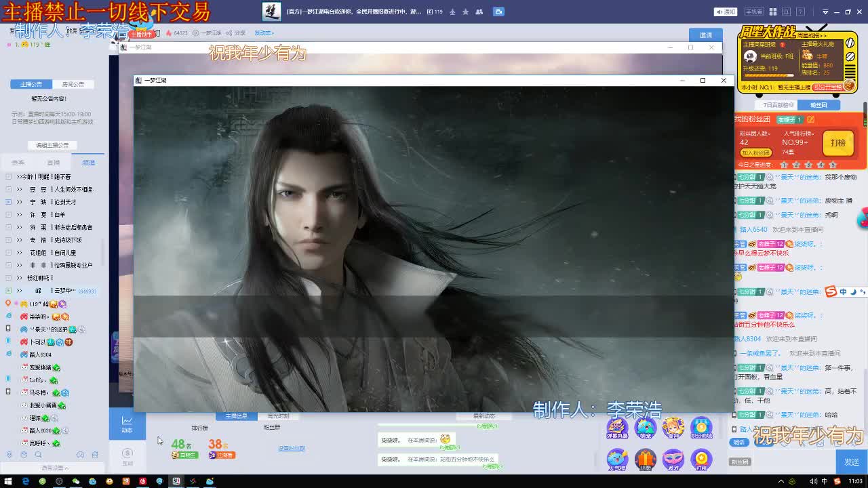Switch to the 7日贡献榜 tab

[x=776, y=105]
